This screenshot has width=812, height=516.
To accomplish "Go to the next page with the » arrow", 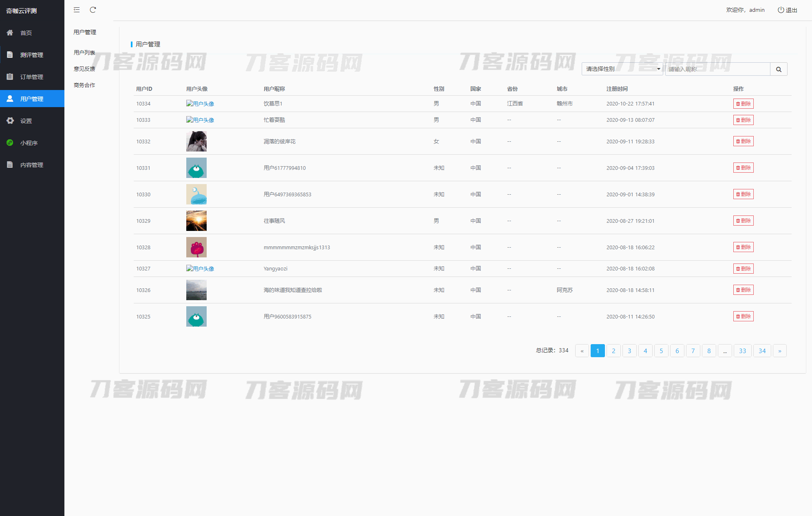I will [779, 351].
